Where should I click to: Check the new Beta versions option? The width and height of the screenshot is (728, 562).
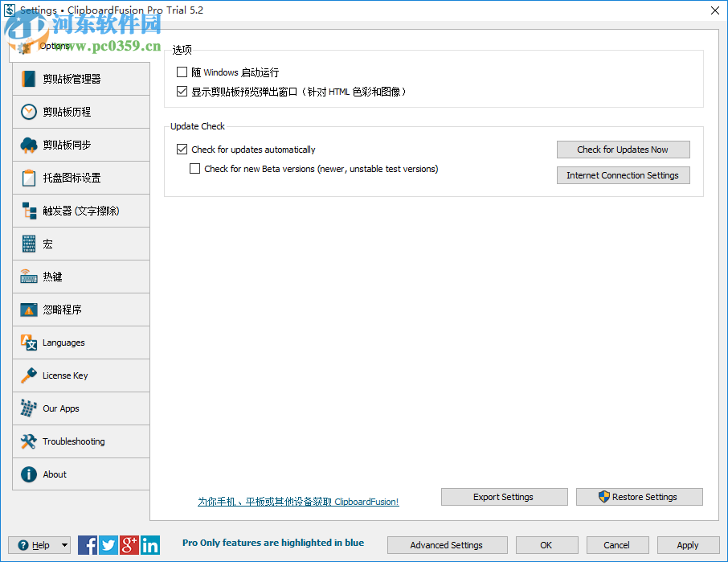(x=194, y=168)
